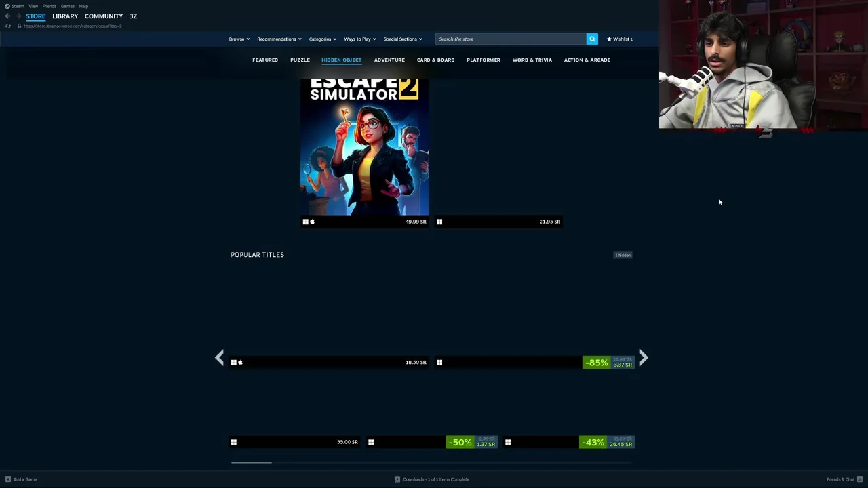Open the Friends menu
The width and height of the screenshot is (868, 488).
tap(50, 6)
